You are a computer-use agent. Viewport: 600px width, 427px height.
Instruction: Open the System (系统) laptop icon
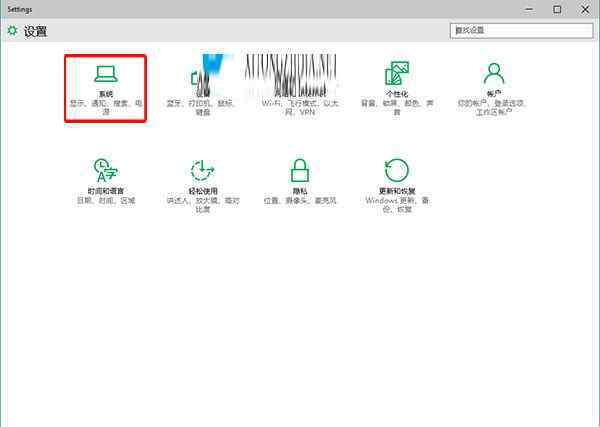pos(106,74)
